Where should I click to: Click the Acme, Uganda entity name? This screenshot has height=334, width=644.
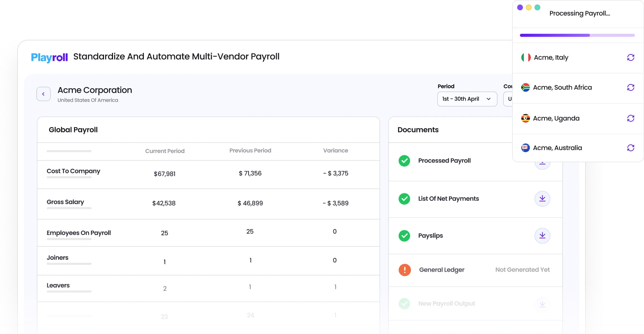click(x=556, y=118)
